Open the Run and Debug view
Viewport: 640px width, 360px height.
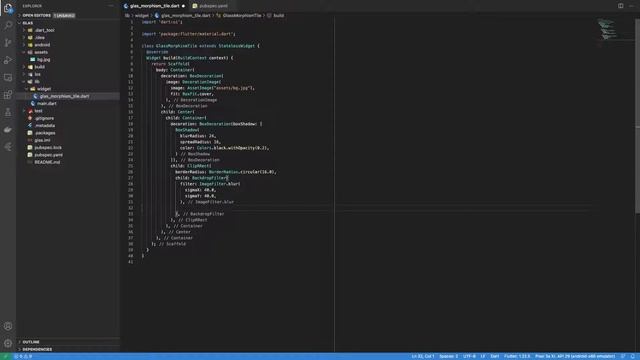8,60
